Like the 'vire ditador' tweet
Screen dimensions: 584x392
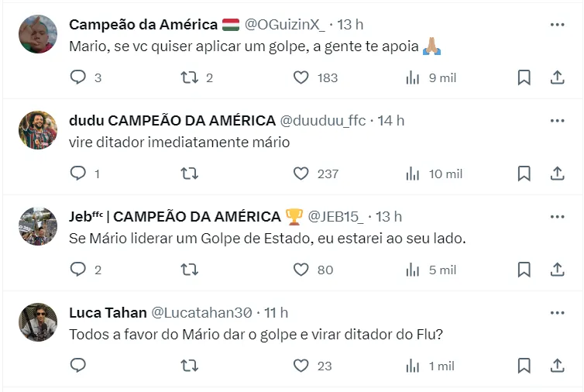[x=301, y=174]
